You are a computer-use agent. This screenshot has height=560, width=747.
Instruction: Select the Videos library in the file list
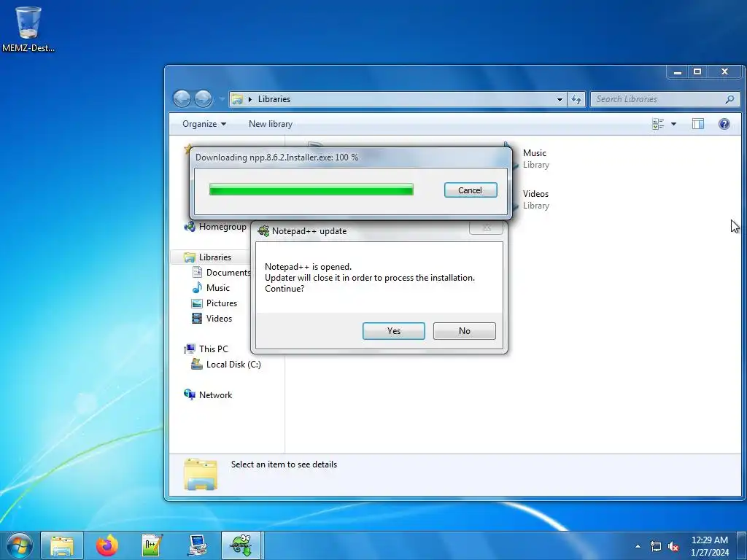(x=535, y=200)
